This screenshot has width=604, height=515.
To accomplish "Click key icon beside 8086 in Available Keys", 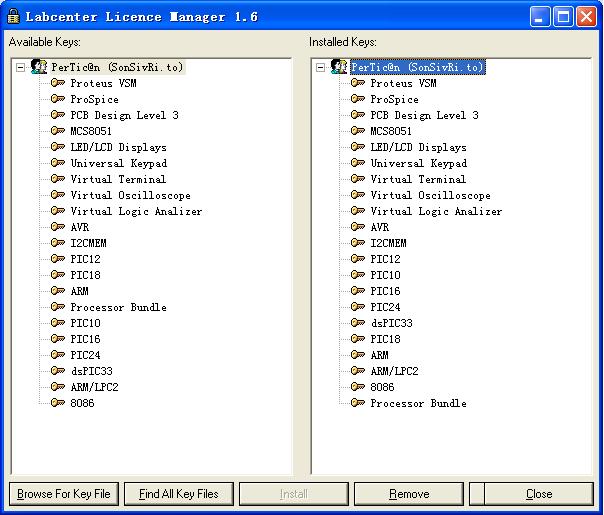I will coord(58,403).
